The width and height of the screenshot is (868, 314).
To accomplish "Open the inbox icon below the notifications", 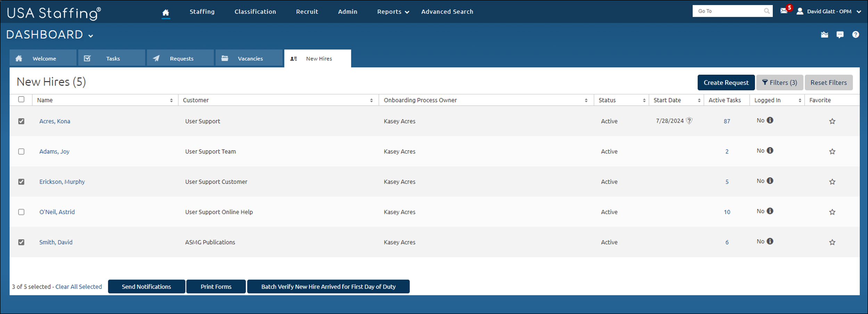I will coord(825,34).
